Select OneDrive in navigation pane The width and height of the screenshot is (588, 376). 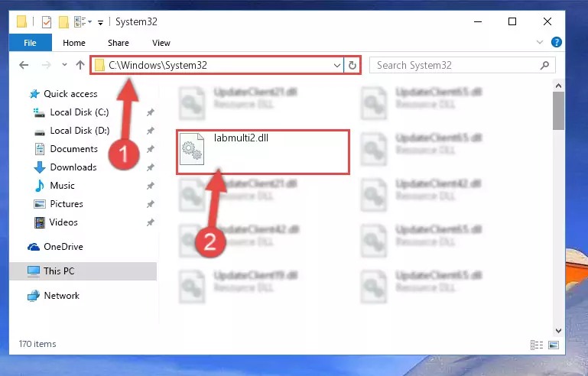pyautogui.click(x=63, y=247)
